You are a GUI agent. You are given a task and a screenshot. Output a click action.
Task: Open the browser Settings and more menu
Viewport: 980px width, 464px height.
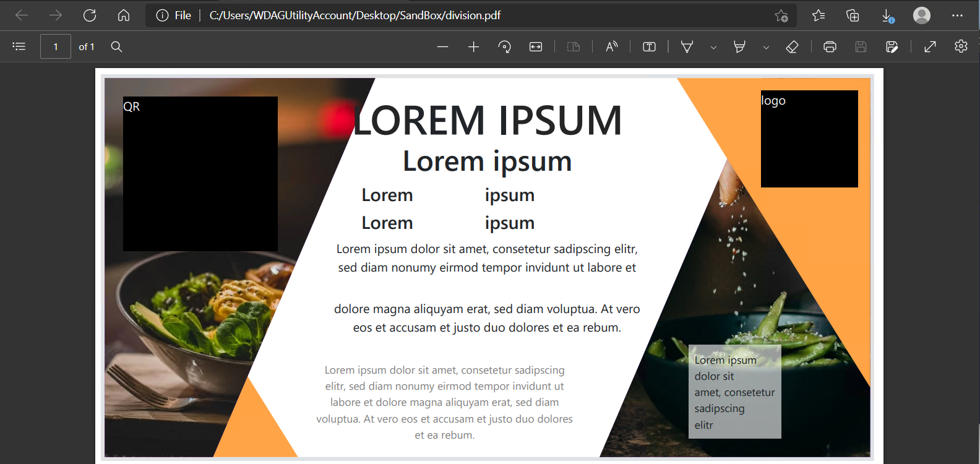coord(957,15)
